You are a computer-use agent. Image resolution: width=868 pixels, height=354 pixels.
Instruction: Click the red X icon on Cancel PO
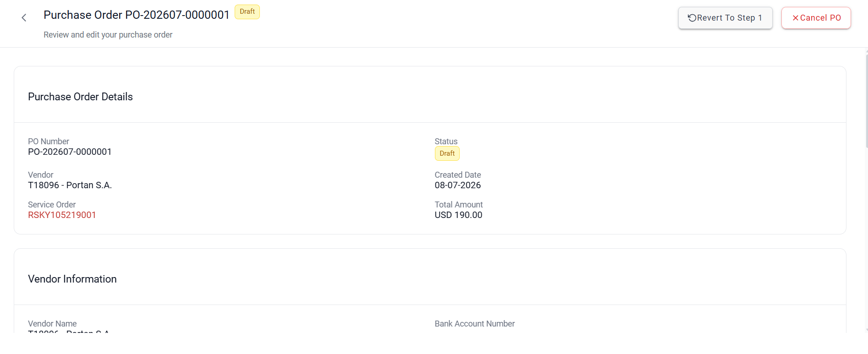(x=796, y=18)
